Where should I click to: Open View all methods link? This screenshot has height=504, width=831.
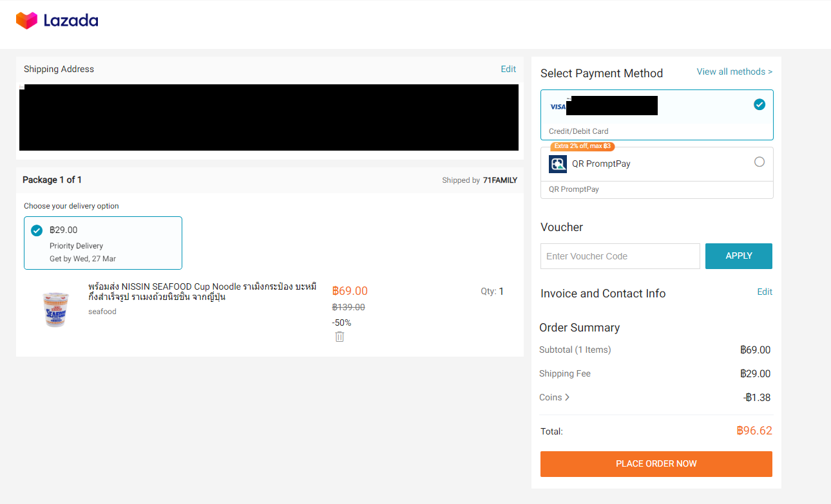coord(734,71)
